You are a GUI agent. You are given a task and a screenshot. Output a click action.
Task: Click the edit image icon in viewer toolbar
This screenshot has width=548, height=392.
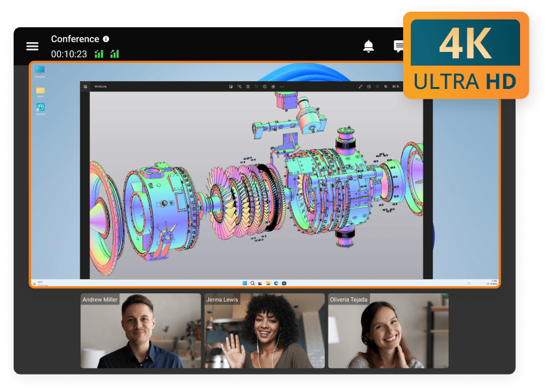[230, 87]
